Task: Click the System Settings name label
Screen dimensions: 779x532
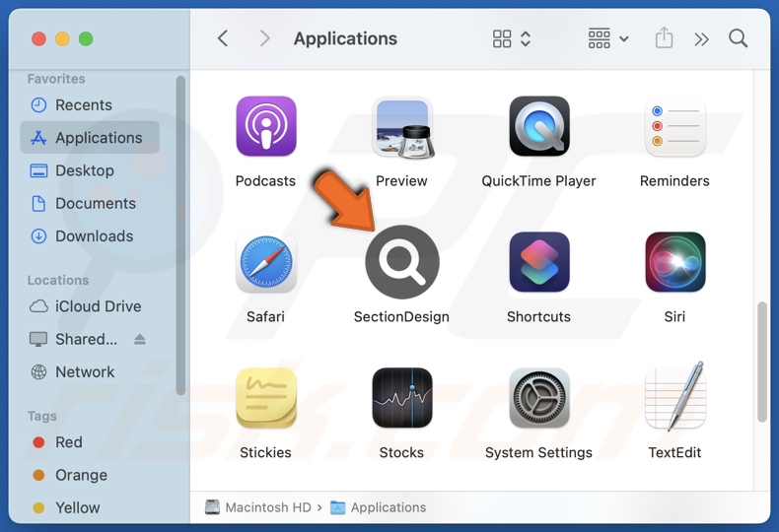Action: pos(538,452)
